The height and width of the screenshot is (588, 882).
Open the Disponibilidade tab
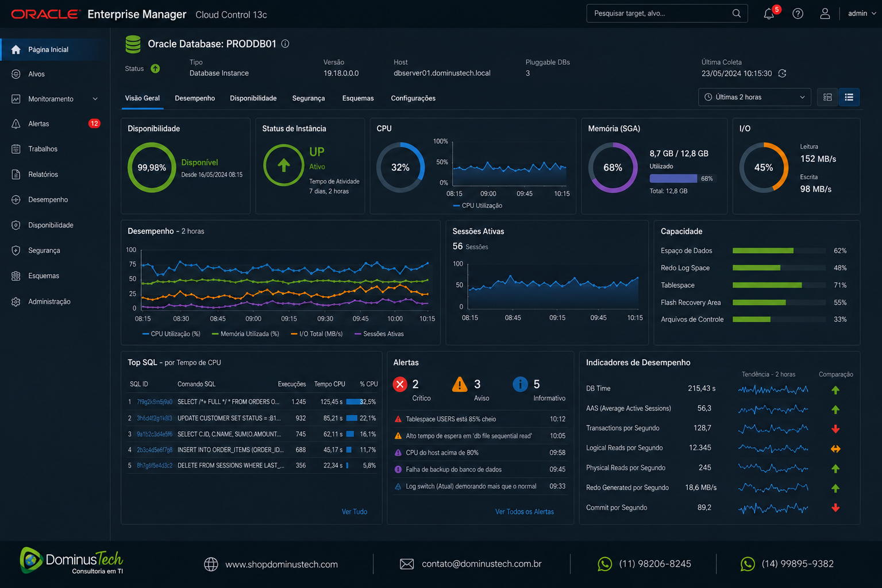pos(253,98)
